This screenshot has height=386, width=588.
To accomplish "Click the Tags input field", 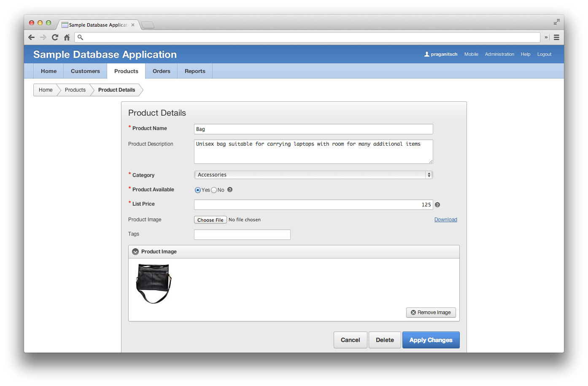I will (x=242, y=235).
